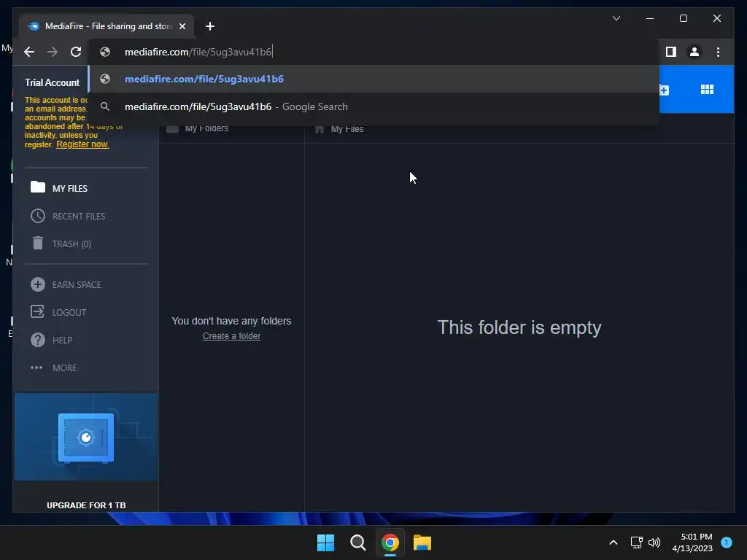
Task: Open the volume tray icon
Action: pyautogui.click(x=654, y=542)
